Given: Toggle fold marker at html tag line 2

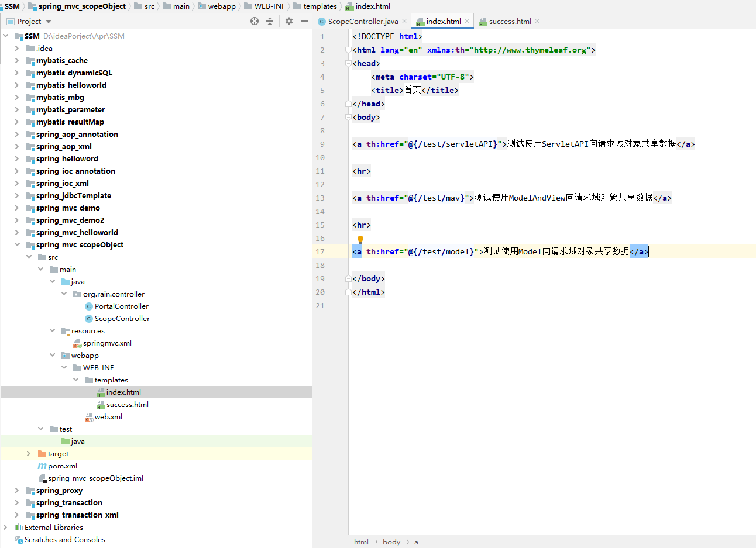Looking at the screenshot, I should (x=348, y=50).
